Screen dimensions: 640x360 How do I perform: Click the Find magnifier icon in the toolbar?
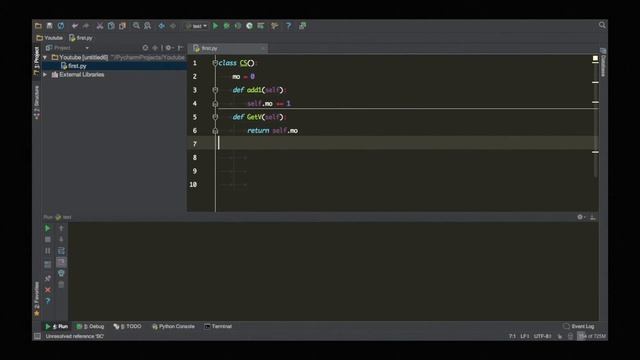tap(136, 26)
